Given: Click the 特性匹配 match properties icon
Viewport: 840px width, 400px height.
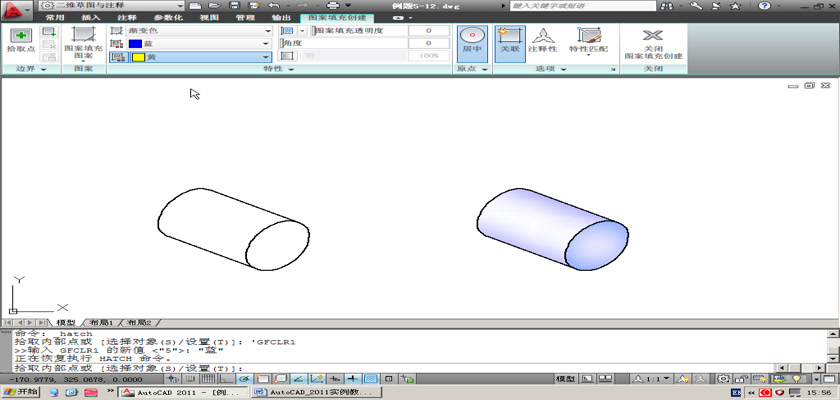Looking at the screenshot, I should tap(588, 42).
